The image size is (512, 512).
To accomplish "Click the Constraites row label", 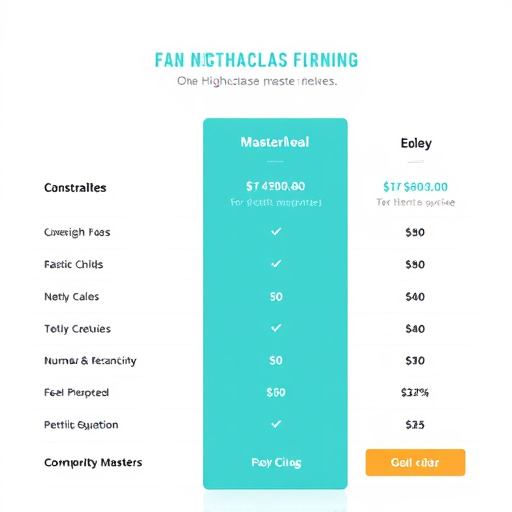I will coord(75,188).
